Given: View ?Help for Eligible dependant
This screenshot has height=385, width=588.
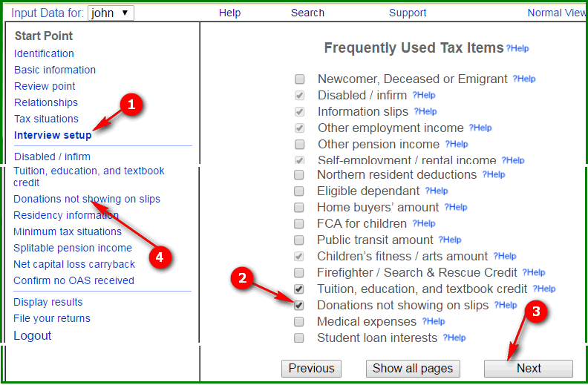Looking at the screenshot, I should 437,191.
